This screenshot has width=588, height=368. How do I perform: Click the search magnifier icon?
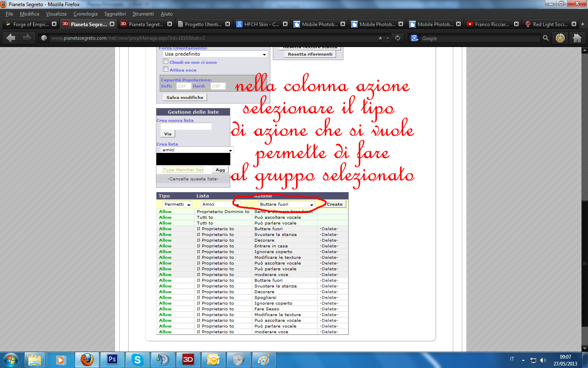pyautogui.click(x=546, y=38)
